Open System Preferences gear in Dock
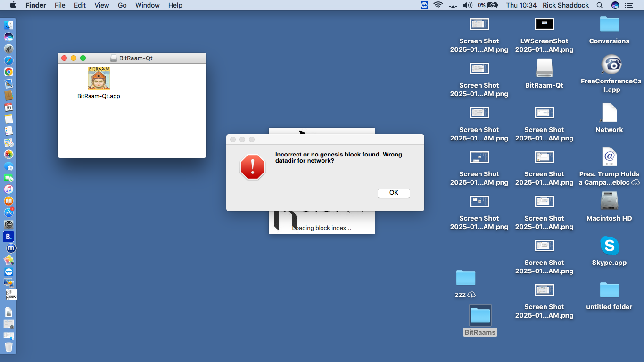This screenshot has height=362, width=644. (8, 224)
